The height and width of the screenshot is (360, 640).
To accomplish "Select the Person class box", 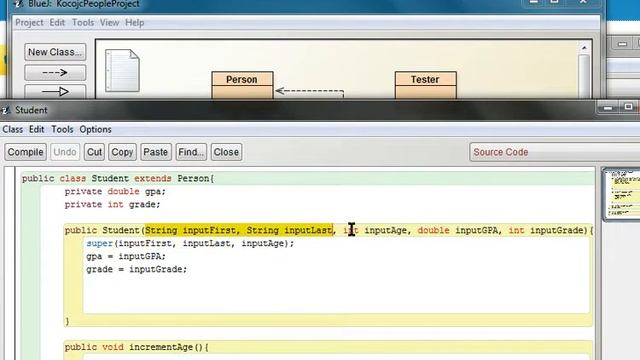I will (x=242, y=85).
